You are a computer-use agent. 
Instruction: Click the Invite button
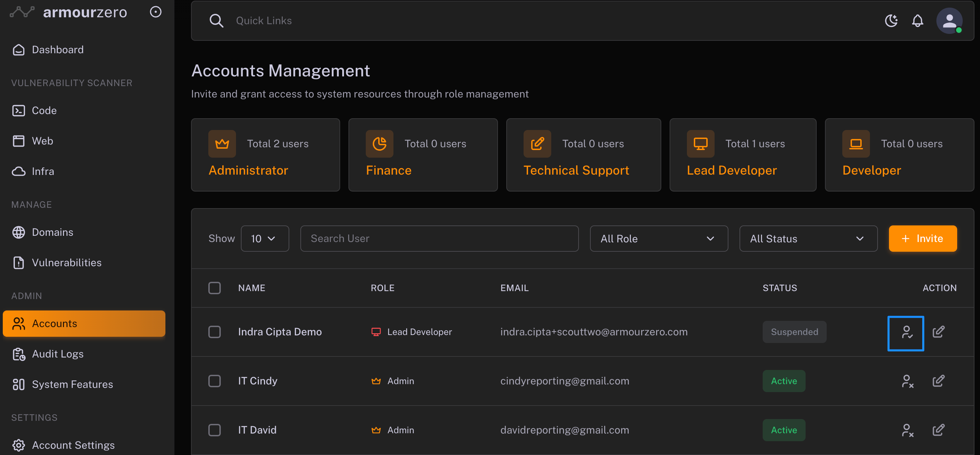(923, 238)
